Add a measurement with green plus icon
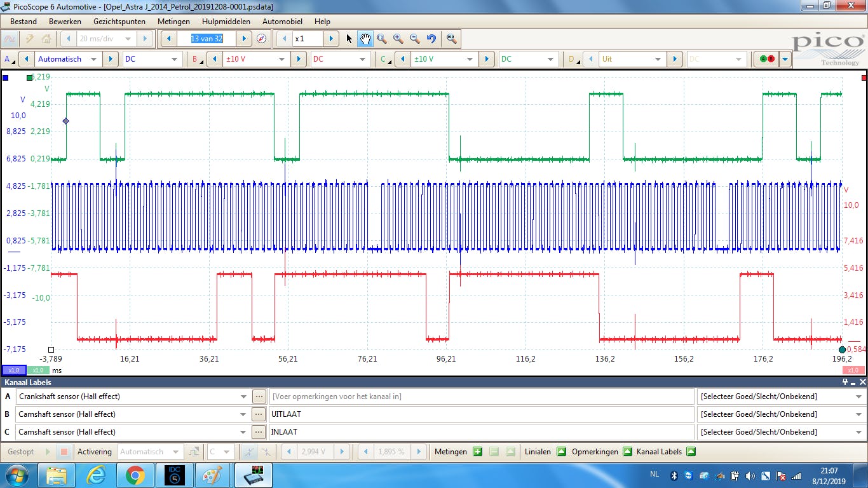 (477, 452)
